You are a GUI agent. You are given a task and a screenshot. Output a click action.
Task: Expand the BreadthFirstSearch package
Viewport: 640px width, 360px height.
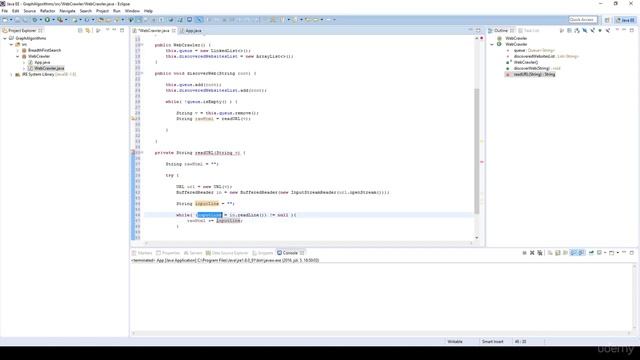click(x=18, y=50)
